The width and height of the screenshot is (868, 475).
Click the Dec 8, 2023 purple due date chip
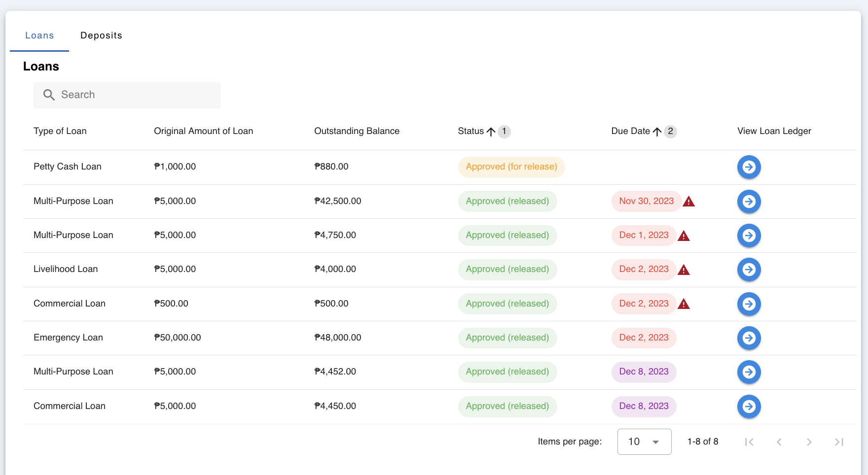644,372
